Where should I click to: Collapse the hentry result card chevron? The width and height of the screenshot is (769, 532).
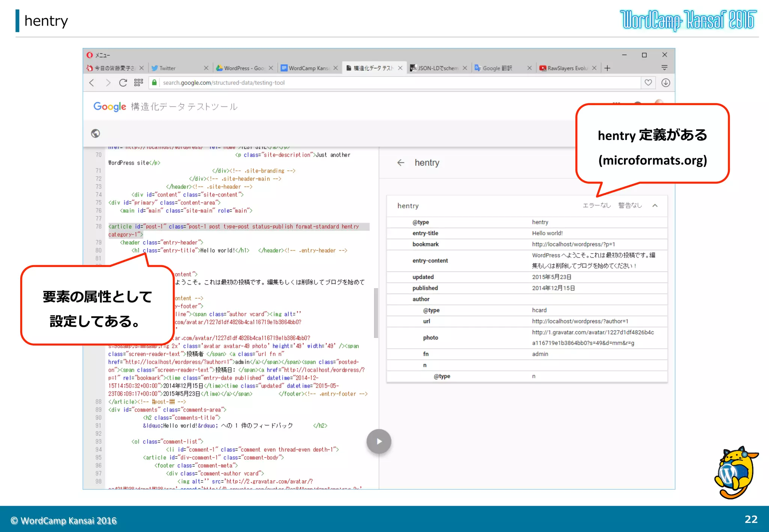655,205
